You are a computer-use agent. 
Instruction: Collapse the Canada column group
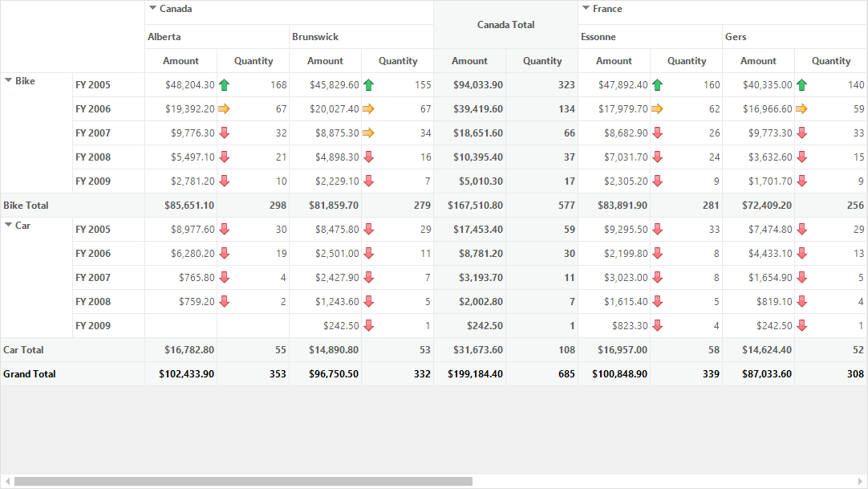[152, 8]
